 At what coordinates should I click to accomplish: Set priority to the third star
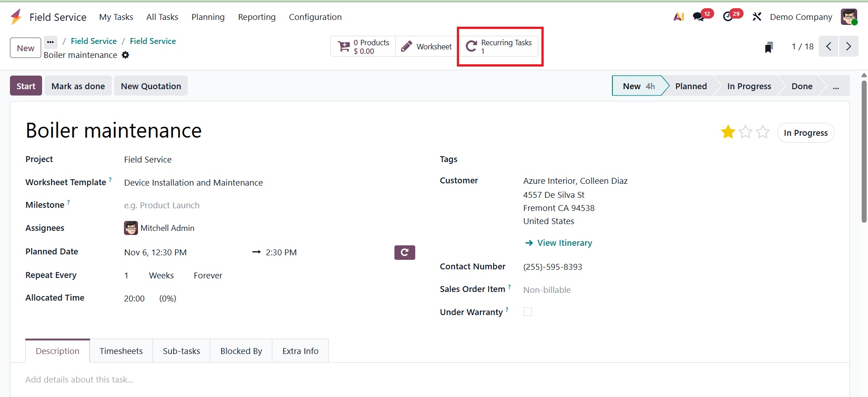(x=763, y=132)
